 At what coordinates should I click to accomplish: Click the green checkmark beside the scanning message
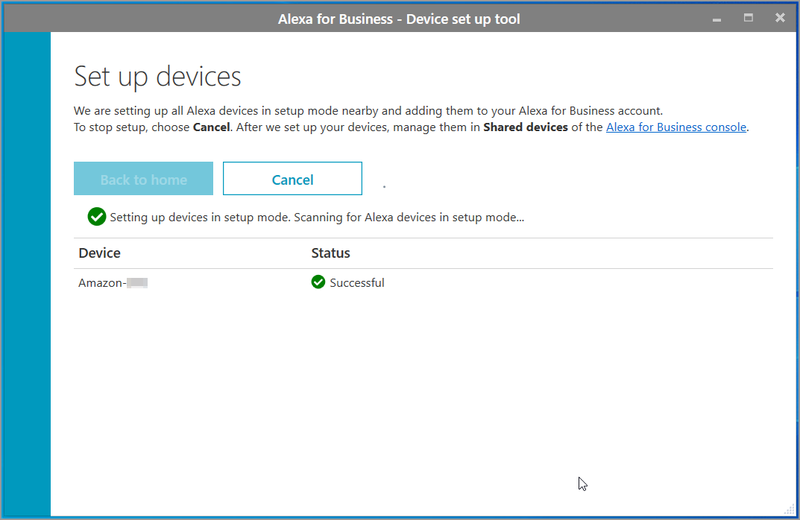pyautogui.click(x=96, y=217)
